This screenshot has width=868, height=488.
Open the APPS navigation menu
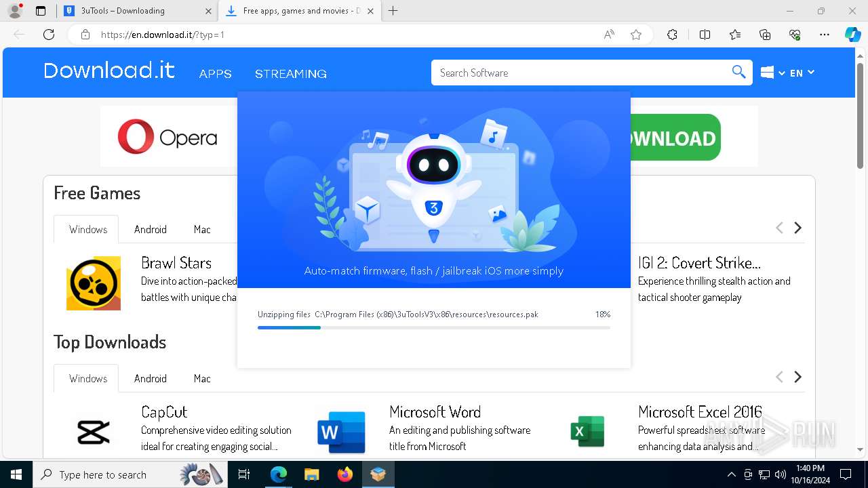pos(216,73)
